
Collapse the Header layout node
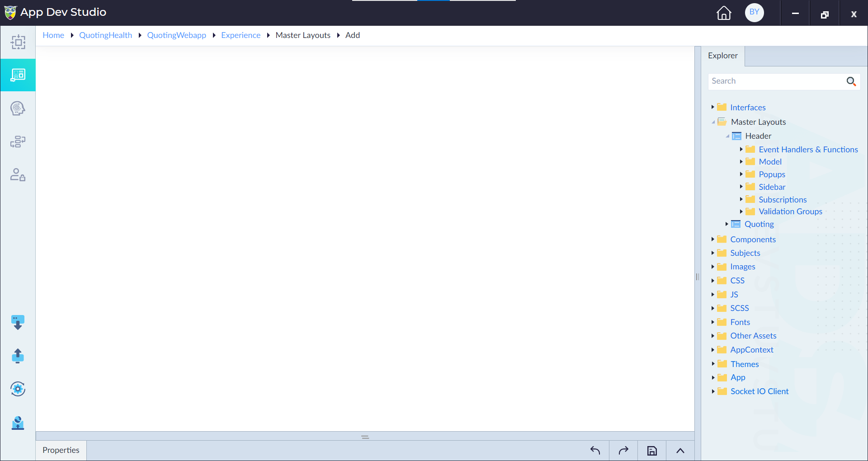[727, 136]
